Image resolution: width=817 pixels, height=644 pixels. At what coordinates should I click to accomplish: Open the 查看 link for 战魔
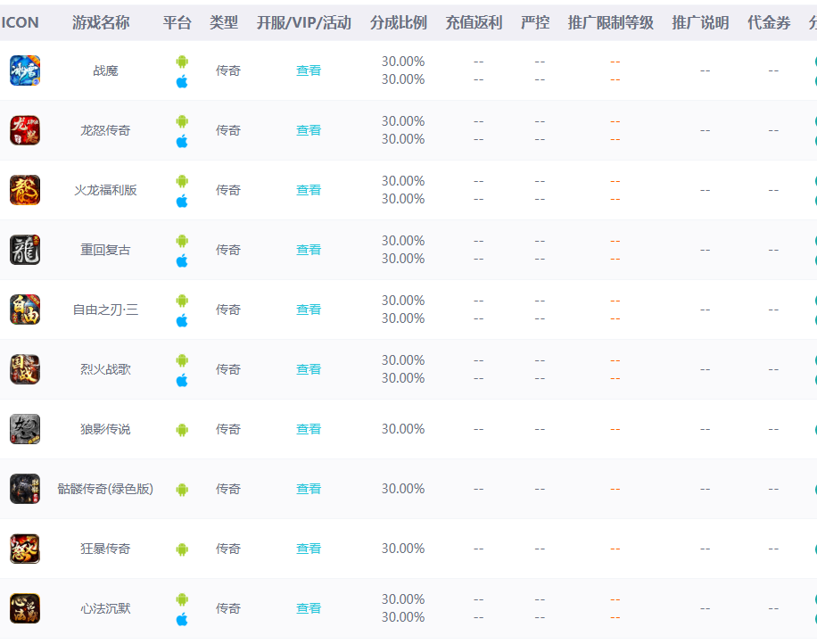pos(309,70)
